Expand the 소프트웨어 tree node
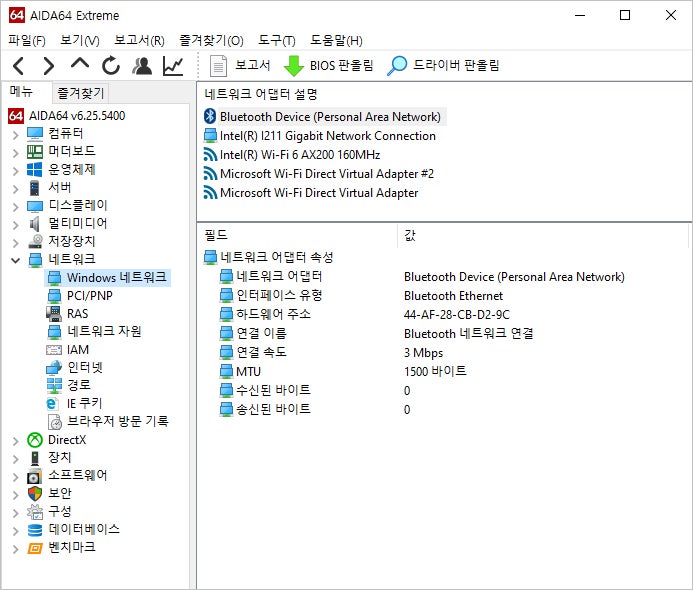693x590 pixels. click(x=15, y=477)
